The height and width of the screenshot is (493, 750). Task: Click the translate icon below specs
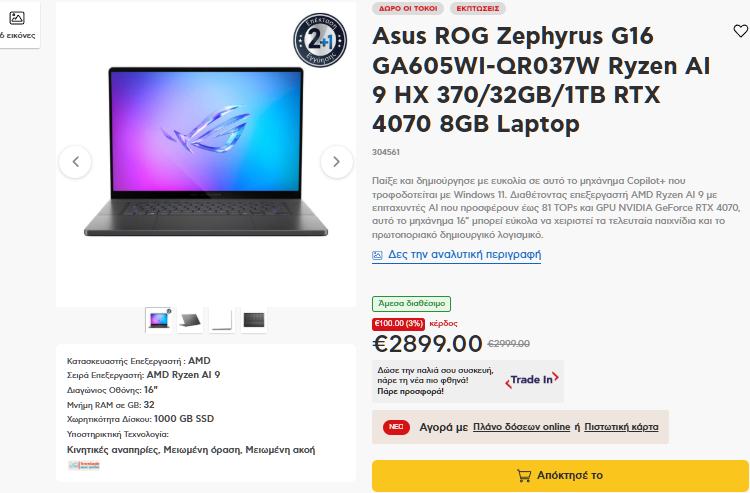click(84, 465)
